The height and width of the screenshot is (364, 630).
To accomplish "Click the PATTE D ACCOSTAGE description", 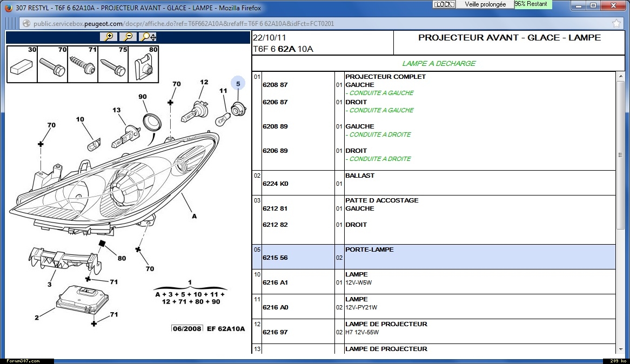I will [381, 200].
